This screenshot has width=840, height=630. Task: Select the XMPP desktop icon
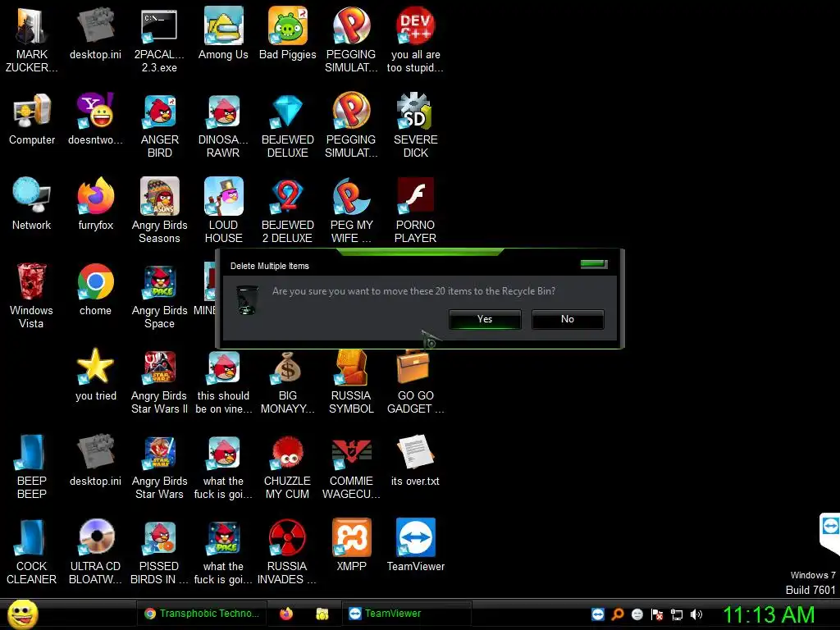click(351, 546)
